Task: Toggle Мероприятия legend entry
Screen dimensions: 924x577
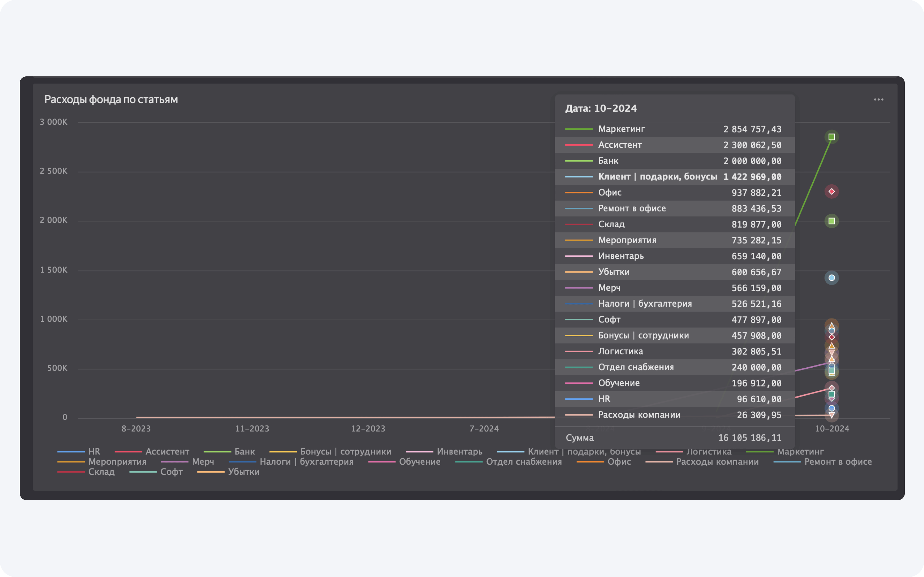Action: tap(117, 462)
